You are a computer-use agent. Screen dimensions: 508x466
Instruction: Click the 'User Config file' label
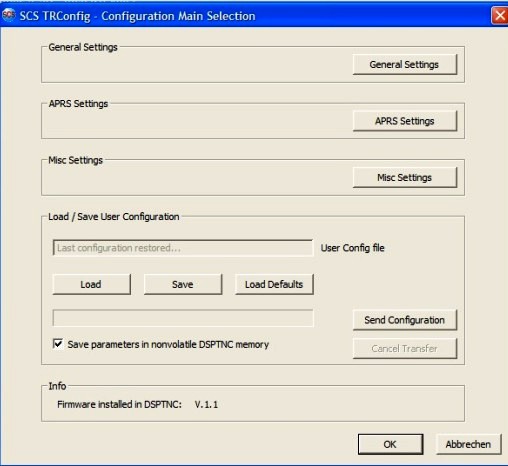(x=352, y=248)
